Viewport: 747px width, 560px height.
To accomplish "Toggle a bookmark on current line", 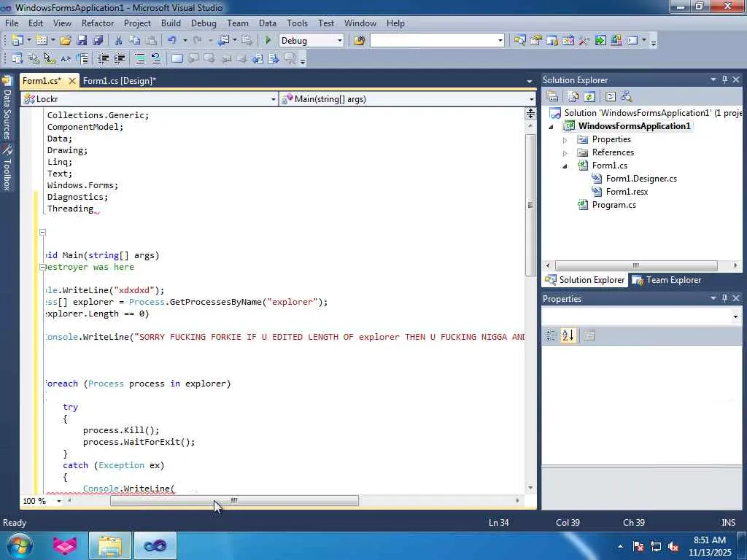I will pyautogui.click(x=177, y=58).
